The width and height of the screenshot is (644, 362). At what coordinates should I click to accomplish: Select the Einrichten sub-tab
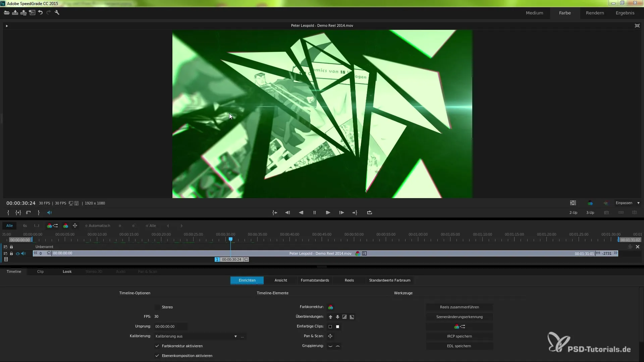click(247, 280)
